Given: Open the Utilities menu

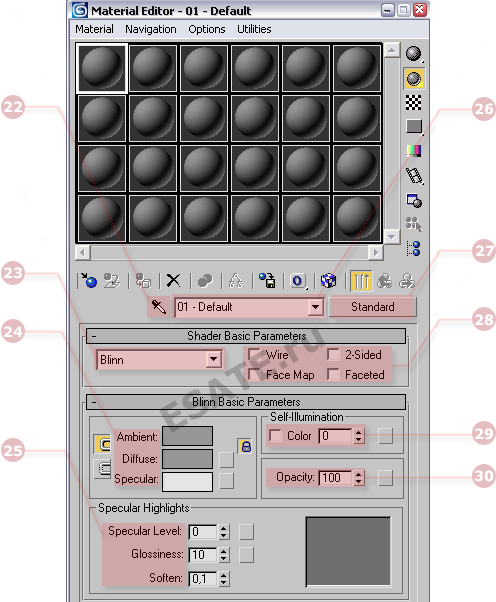Looking at the screenshot, I should pyautogui.click(x=254, y=29).
